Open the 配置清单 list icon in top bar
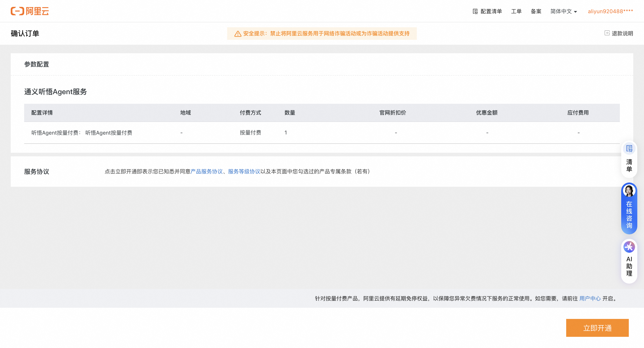Viewport: 644px width, 348px height. [476, 11]
